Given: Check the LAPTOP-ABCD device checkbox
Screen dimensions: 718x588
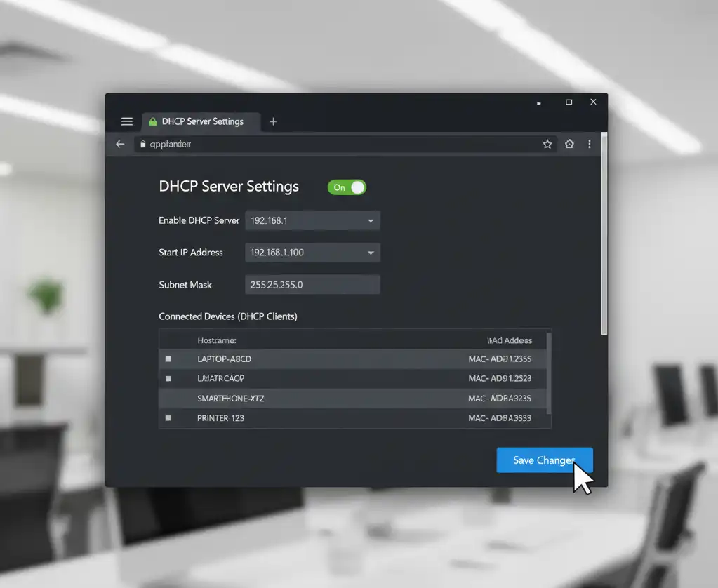Looking at the screenshot, I should (x=168, y=359).
